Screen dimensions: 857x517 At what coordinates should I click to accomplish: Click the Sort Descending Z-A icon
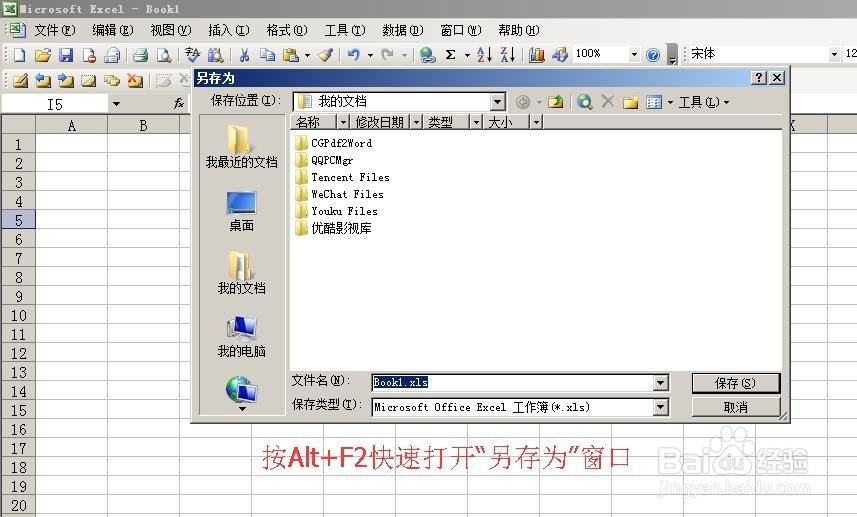click(508, 54)
